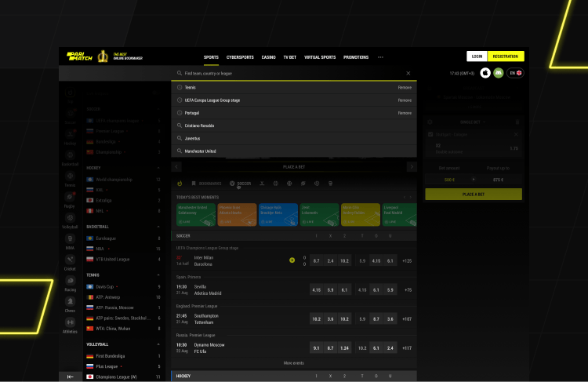This screenshot has height=382, width=588.
Task: Select the Chess sport icon
Action: tap(71, 303)
